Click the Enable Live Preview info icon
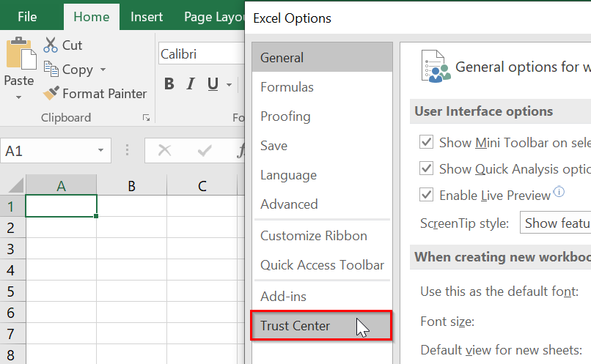The width and height of the screenshot is (591, 364). pos(559,192)
